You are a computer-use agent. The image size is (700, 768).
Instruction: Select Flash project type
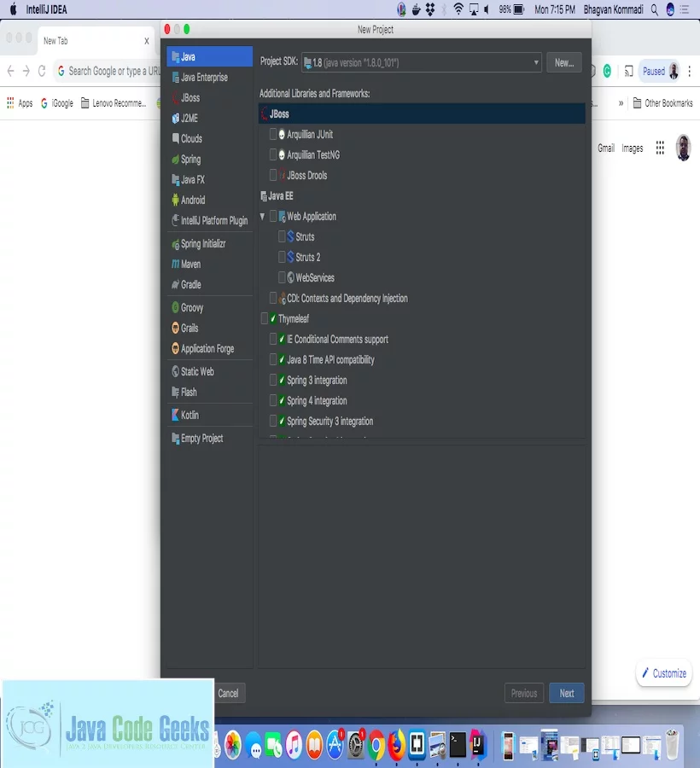(x=209, y=393)
